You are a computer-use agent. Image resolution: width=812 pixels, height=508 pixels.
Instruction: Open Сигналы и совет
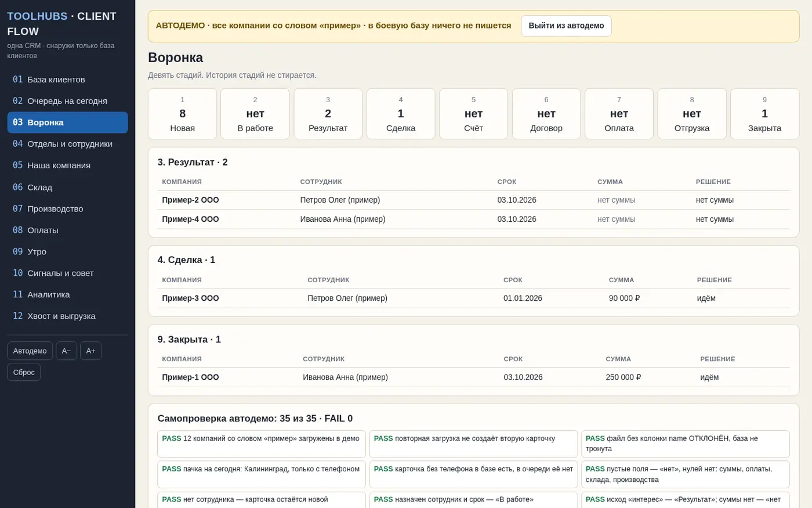[x=67, y=273]
